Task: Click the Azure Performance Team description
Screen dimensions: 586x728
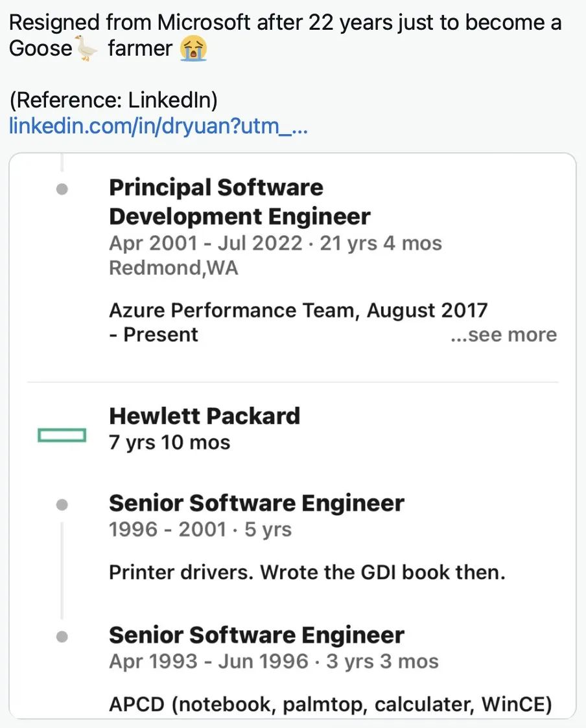Action: 298,310
